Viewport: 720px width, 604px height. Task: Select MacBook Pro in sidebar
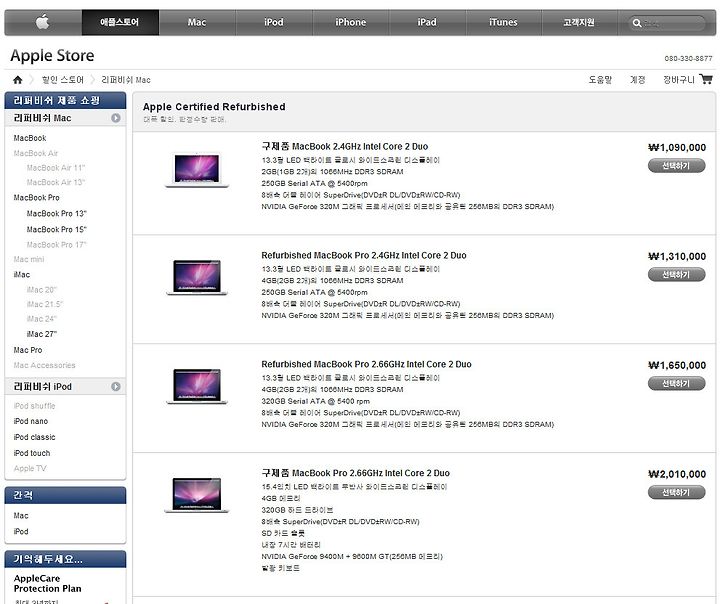pyautogui.click(x=37, y=198)
